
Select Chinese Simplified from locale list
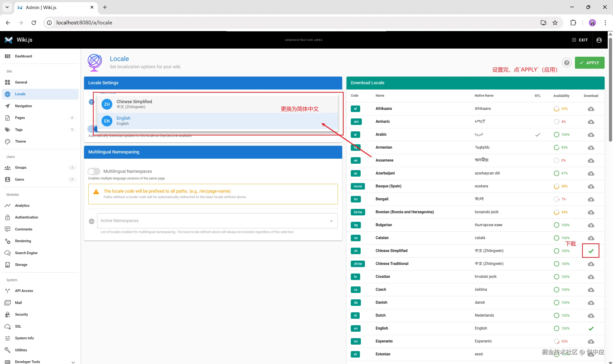(134, 104)
